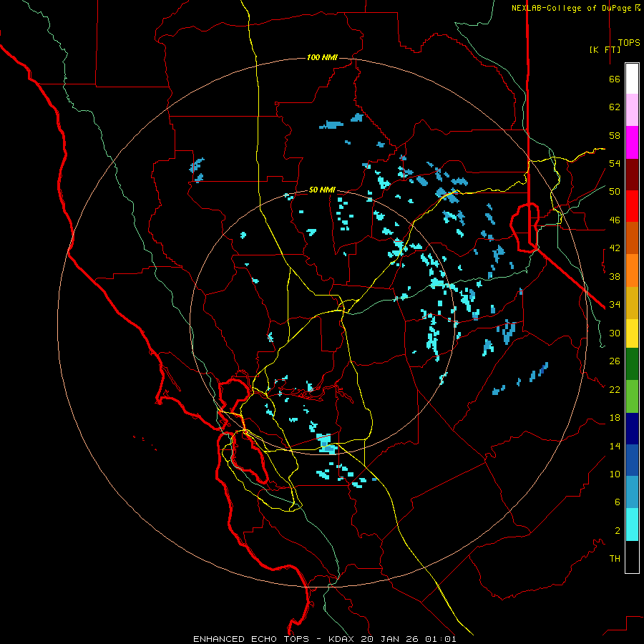Click the 10 legend value label

click(615, 474)
